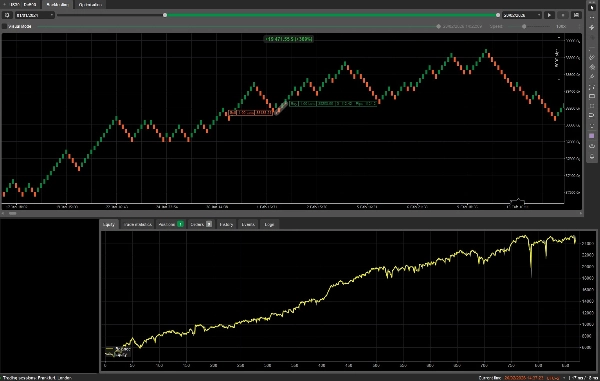Image resolution: width=600 pixels, height=381 pixels.
Task: Click the speed multiplier value near the slider
Action: [x=561, y=26]
